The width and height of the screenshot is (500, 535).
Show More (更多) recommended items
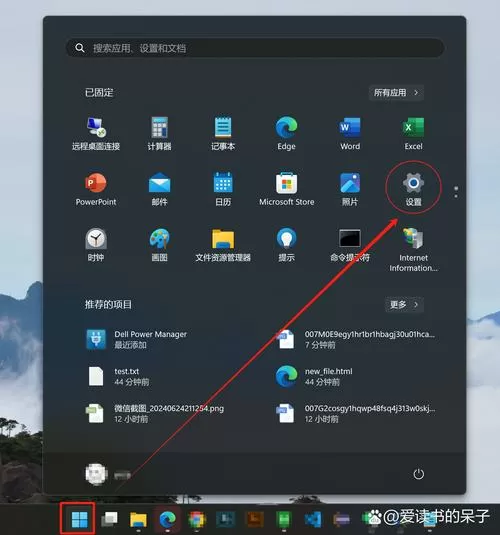tap(404, 304)
